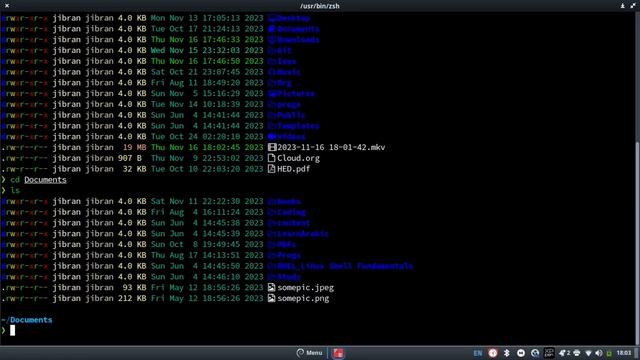Click the notification icon showing count 2
This screenshot has width=640, height=360.
[x=564, y=353]
